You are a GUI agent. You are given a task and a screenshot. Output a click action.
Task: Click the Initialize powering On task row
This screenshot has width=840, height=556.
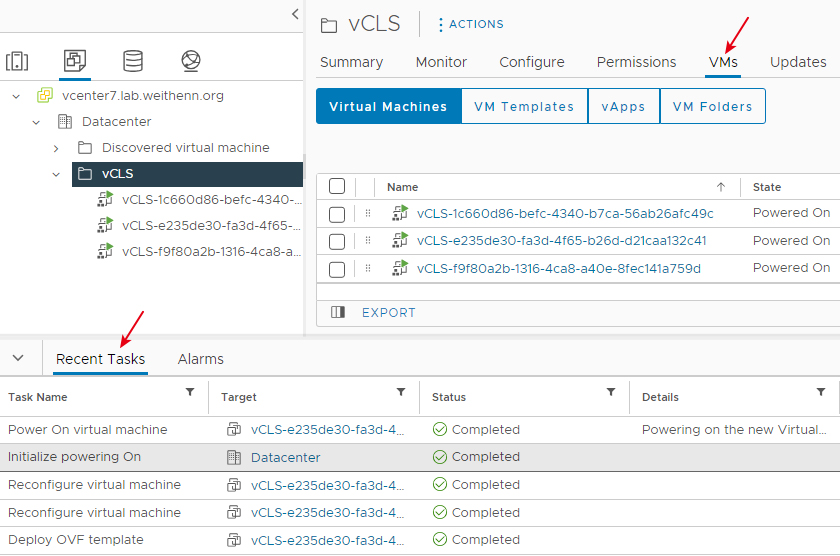(x=420, y=457)
